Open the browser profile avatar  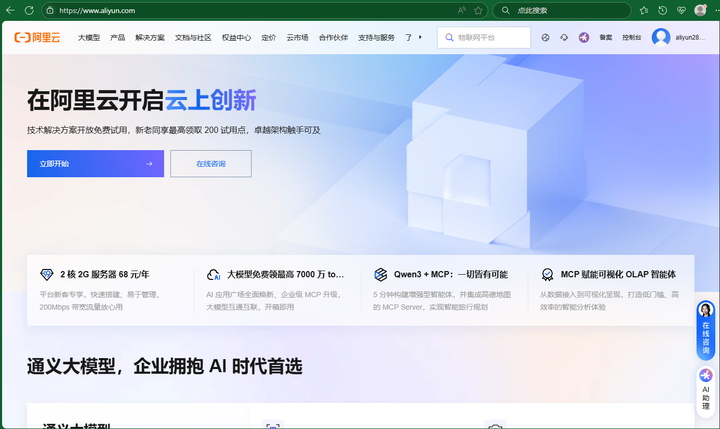700,10
